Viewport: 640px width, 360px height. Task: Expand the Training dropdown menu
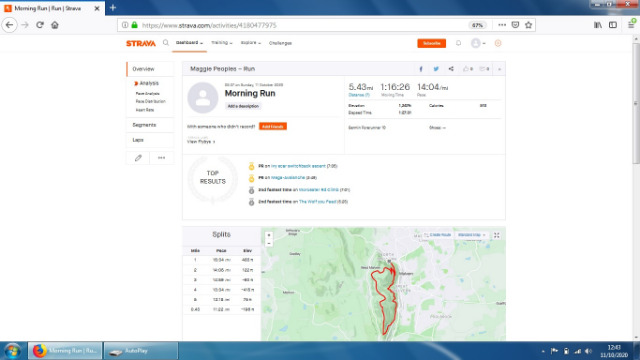(x=222, y=43)
